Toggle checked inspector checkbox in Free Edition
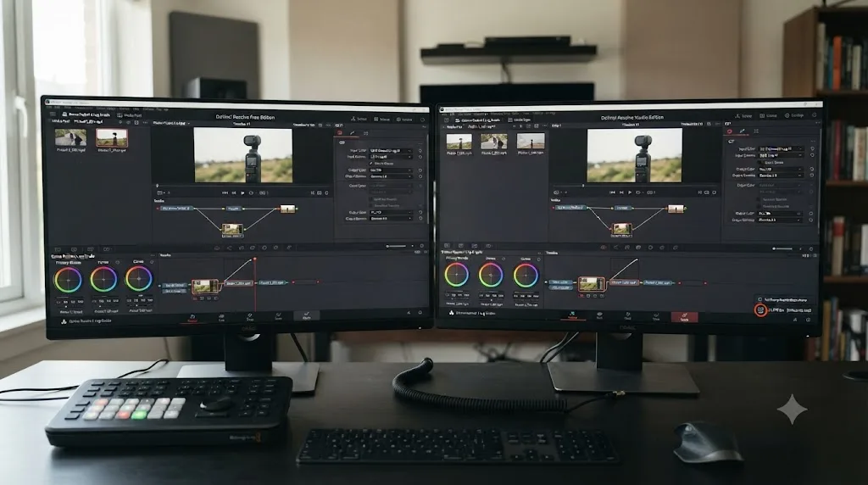868x485 pixels. click(371, 164)
